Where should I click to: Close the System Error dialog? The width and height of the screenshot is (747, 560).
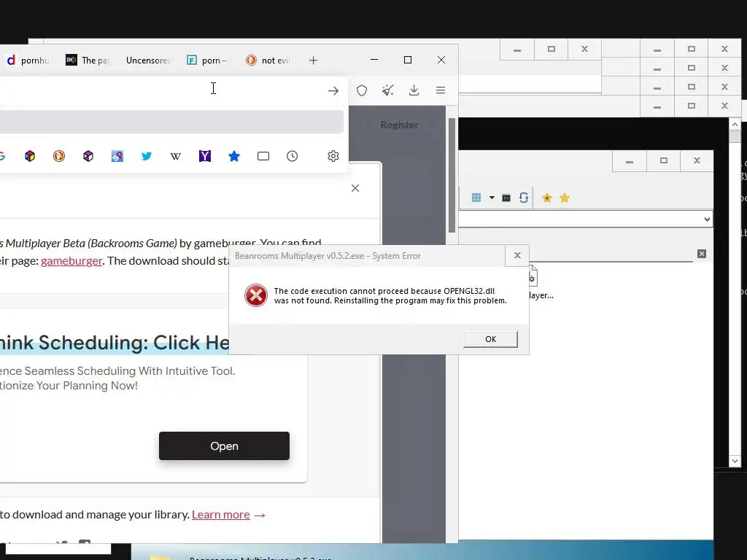[517, 256]
